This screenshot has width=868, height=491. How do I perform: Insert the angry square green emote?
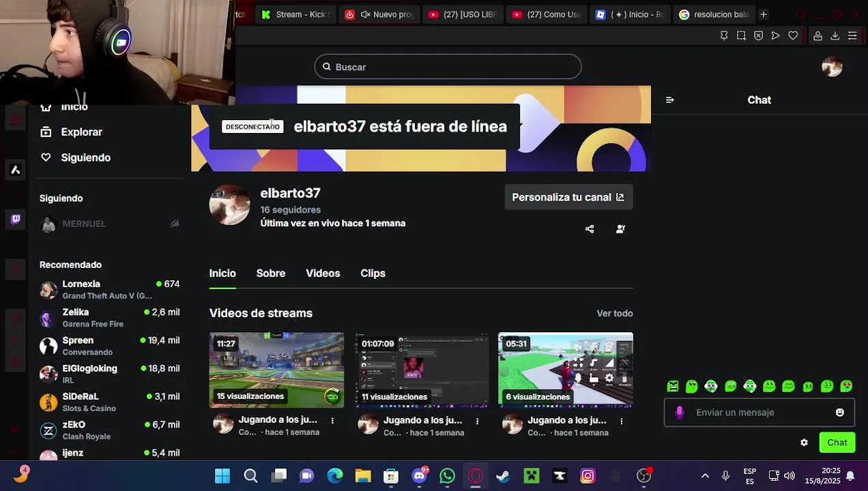click(673, 387)
